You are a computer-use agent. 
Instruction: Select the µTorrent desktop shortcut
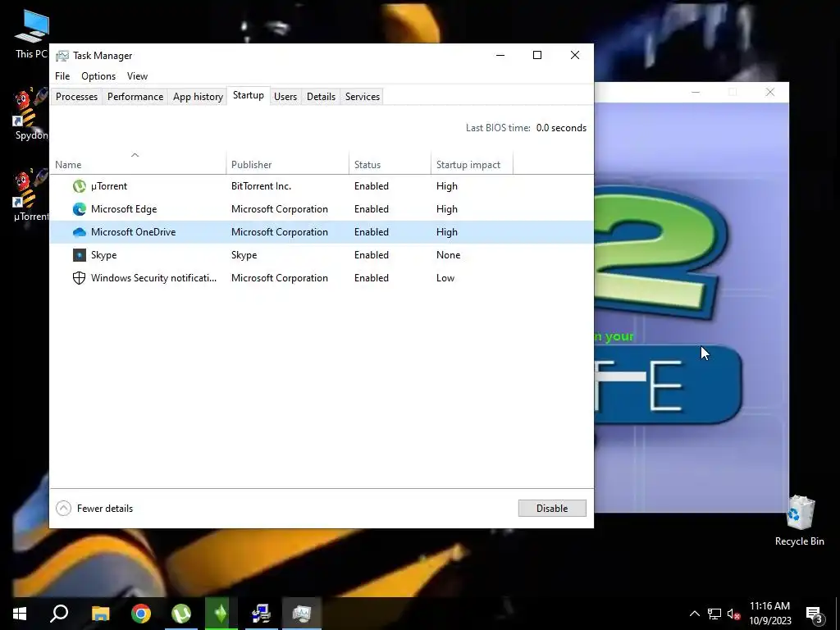[32, 195]
